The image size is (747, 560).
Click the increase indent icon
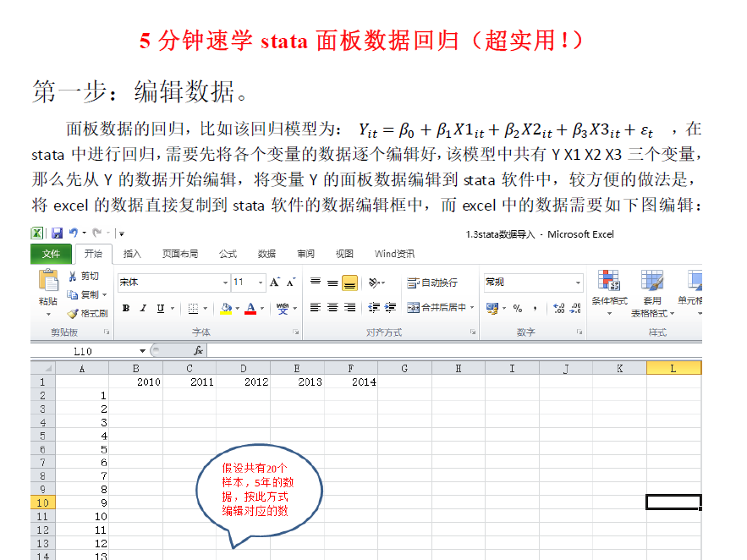pos(390,308)
